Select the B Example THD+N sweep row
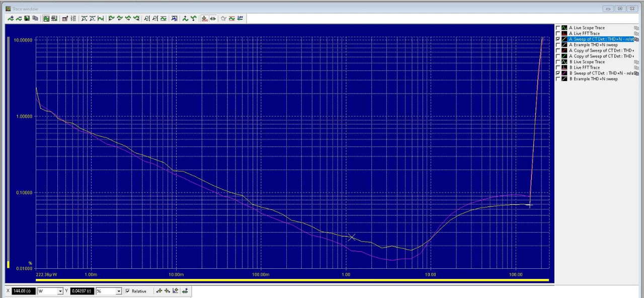This screenshot has height=298, width=644. coord(594,79)
